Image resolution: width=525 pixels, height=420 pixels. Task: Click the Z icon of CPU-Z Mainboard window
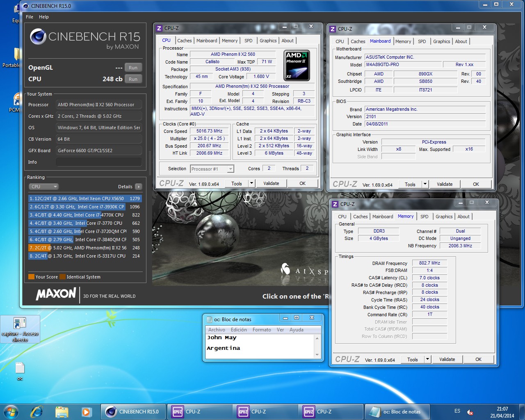[x=333, y=29]
